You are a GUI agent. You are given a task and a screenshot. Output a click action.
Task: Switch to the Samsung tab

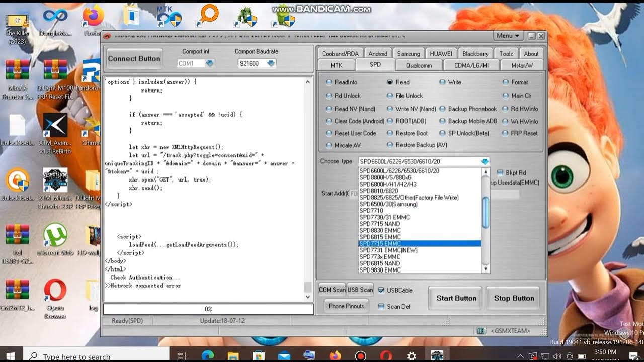[409, 54]
